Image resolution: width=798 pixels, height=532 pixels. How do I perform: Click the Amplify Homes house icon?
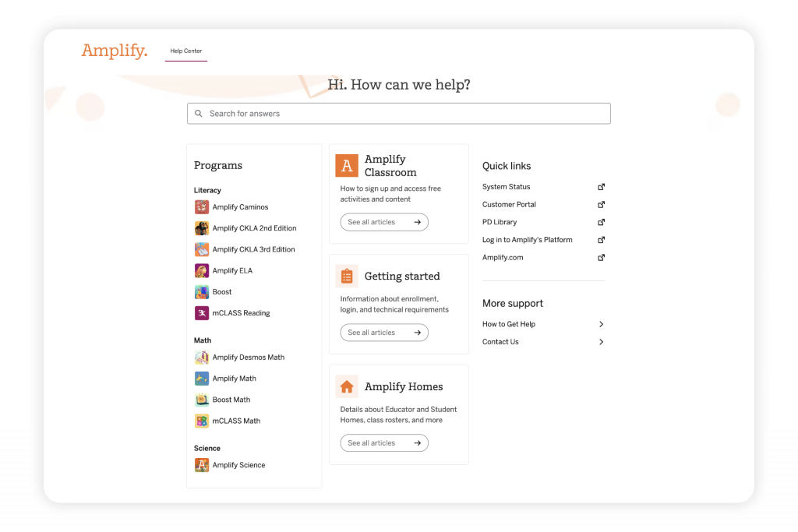tap(347, 386)
